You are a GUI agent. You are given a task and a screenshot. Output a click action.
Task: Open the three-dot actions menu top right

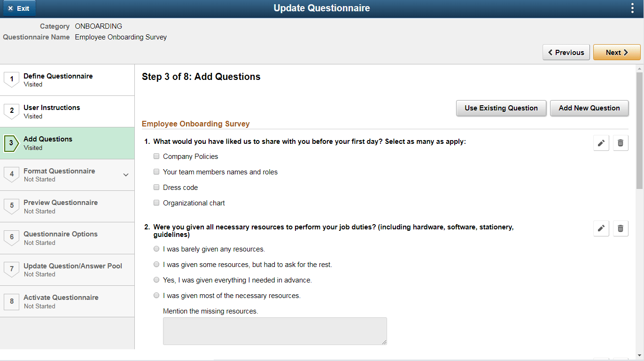pos(632,8)
